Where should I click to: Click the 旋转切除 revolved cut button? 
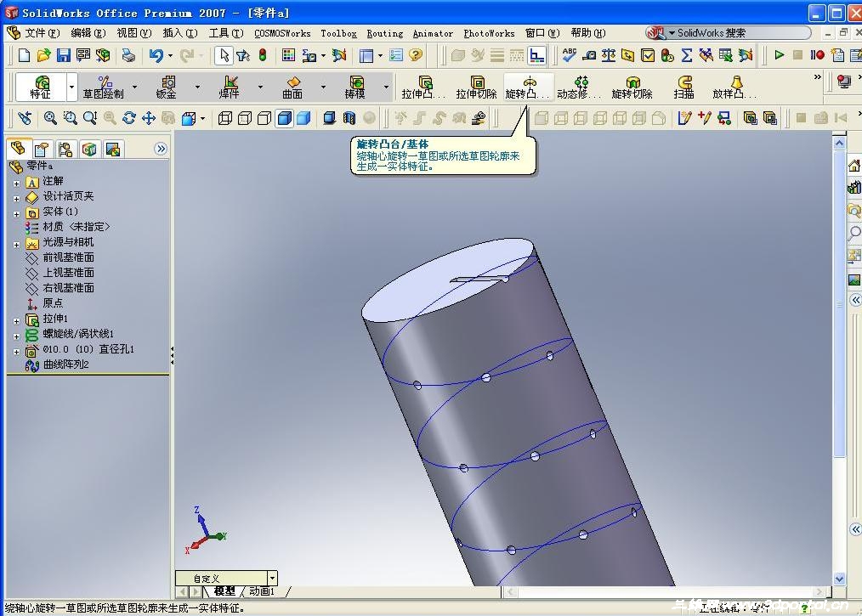[x=632, y=88]
